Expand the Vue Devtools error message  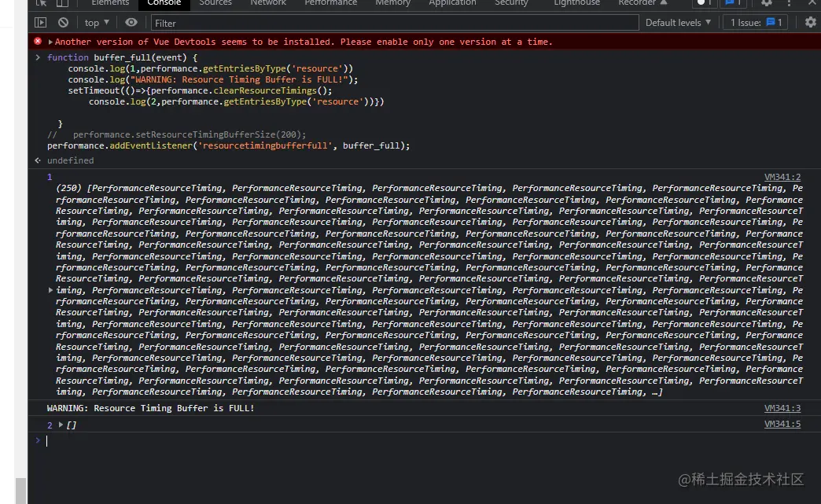pos(50,42)
